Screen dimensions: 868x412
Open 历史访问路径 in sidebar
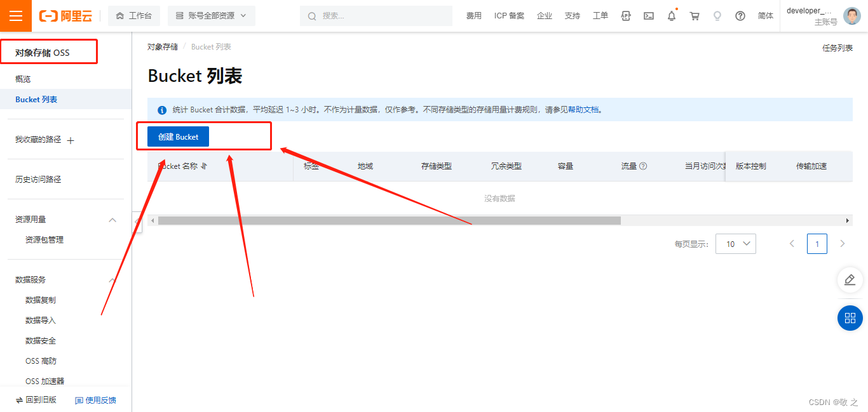(38, 180)
